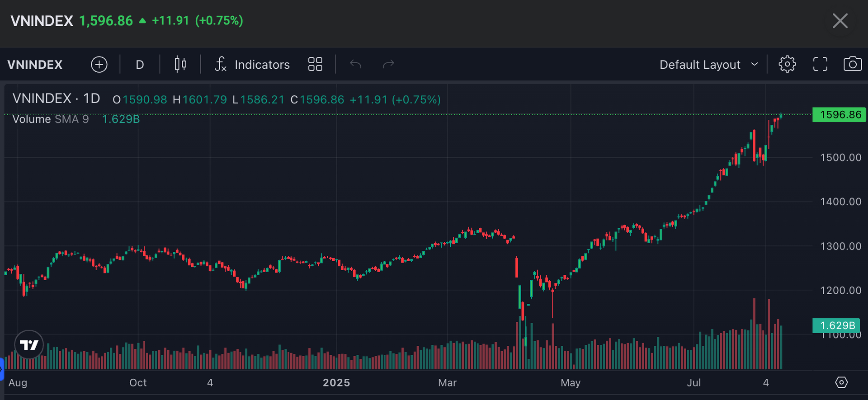Click the 1300.00 price axis label

click(841, 246)
